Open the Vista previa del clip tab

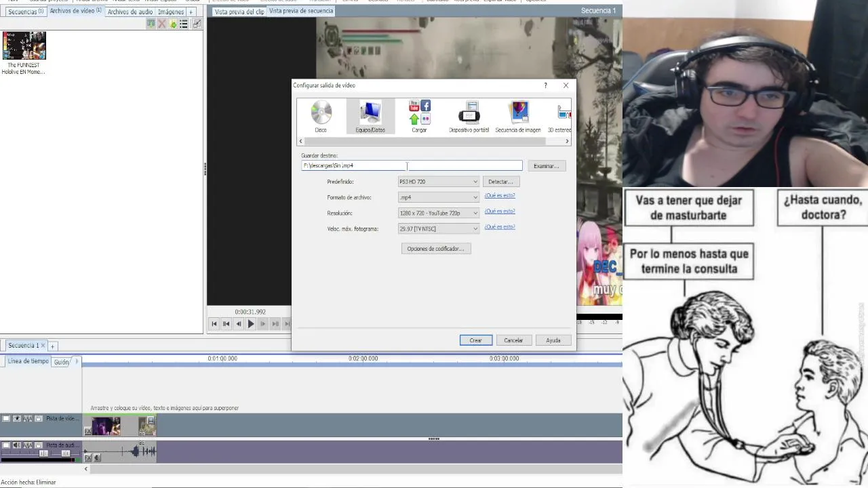(x=239, y=12)
